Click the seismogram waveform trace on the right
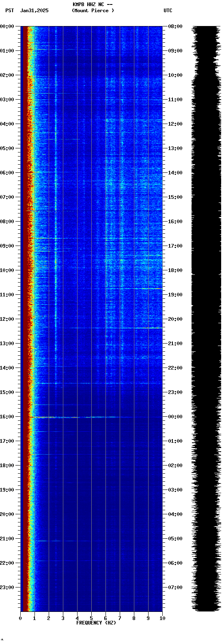Screen dimensions: 224x644 click(x=207, y=319)
